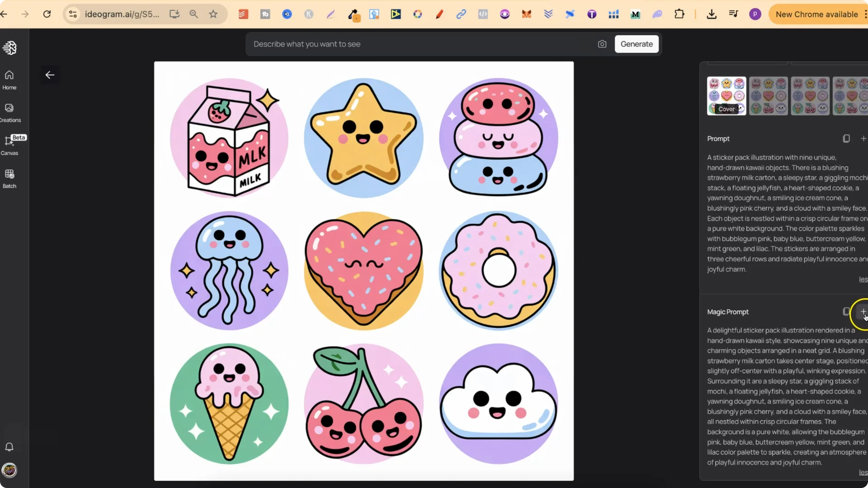Open the Canvas Beta tool
This screenshot has width=868, height=488.
tap(9, 145)
